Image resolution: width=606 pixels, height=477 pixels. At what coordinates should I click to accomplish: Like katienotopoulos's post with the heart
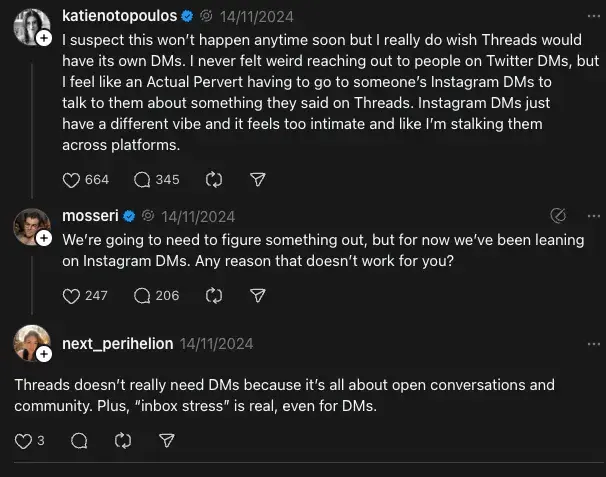(71, 180)
